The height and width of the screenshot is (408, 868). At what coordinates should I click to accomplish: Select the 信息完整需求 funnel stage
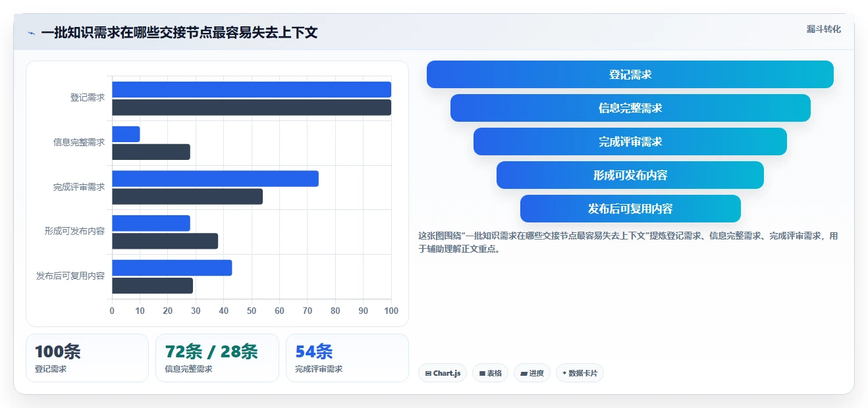click(x=630, y=108)
